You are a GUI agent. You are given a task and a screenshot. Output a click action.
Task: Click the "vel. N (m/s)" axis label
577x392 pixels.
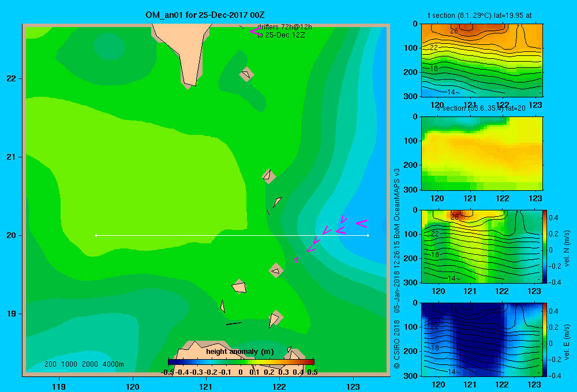(567, 248)
